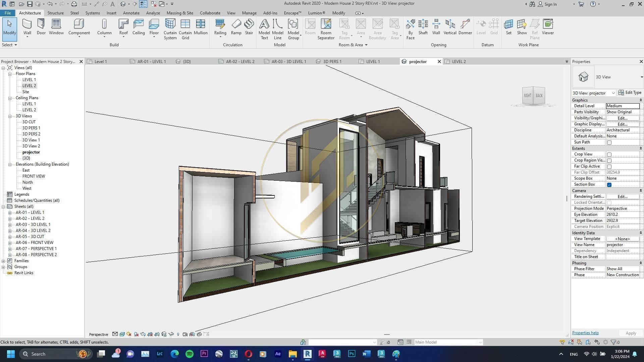The image size is (644, 362).
Task: Select the Mullion tool
Action: click(201, 27)
